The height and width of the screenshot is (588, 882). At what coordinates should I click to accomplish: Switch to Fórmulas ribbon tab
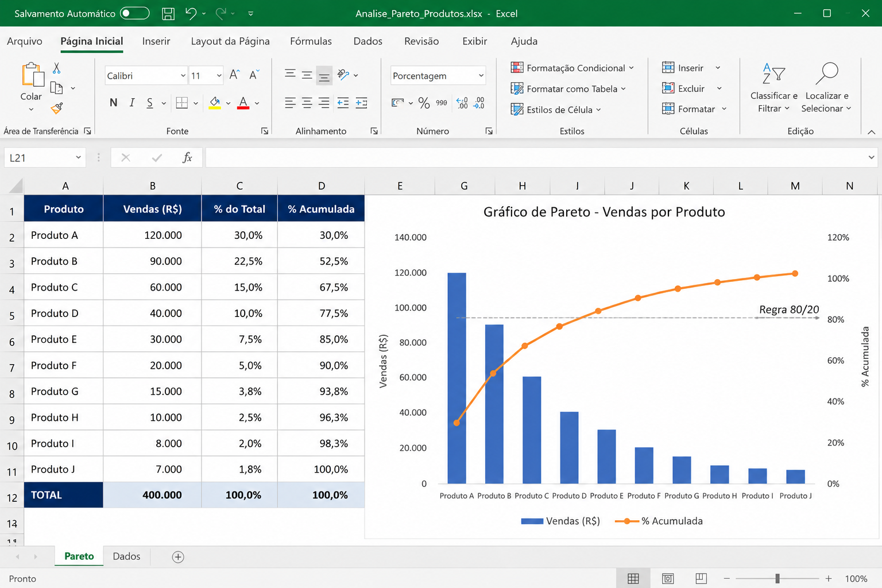[x=311, y=41]
